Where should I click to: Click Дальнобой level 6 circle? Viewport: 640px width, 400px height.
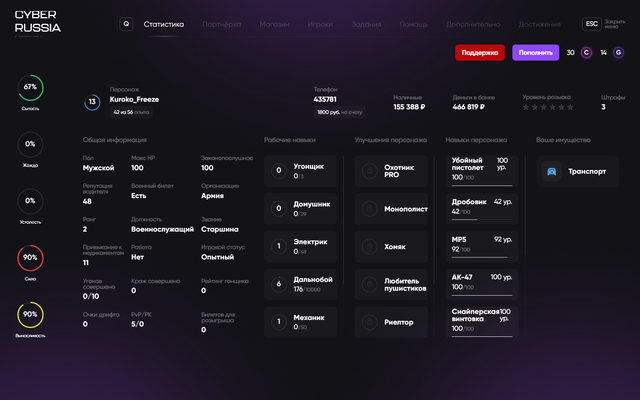279,284
